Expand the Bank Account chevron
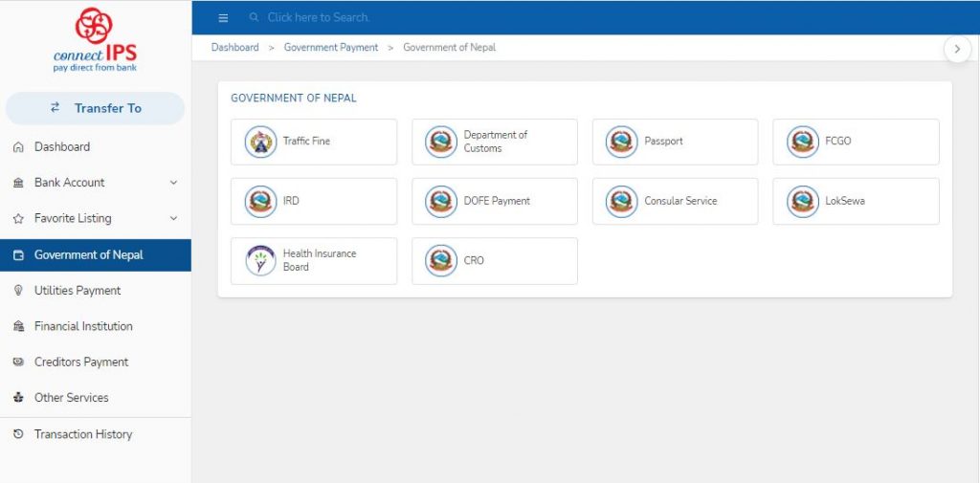The image size is (980, 483). coord(174,183)
